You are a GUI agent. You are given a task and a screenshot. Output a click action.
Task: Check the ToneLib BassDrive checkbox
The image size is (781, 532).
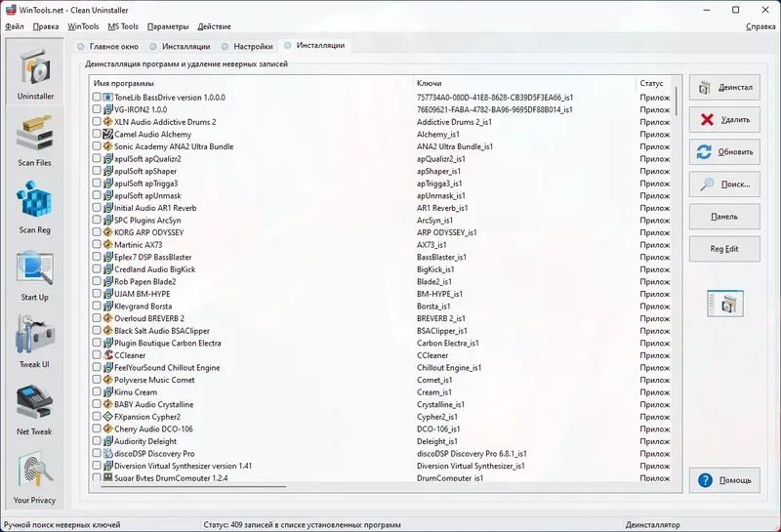97,98
